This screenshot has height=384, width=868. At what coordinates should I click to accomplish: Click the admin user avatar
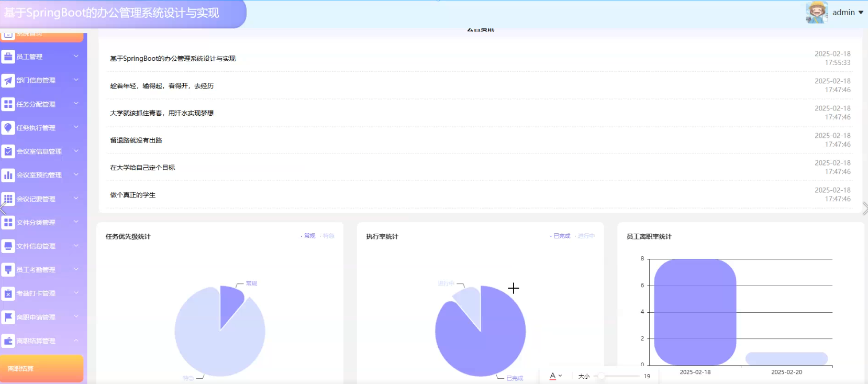click(816, 12)
